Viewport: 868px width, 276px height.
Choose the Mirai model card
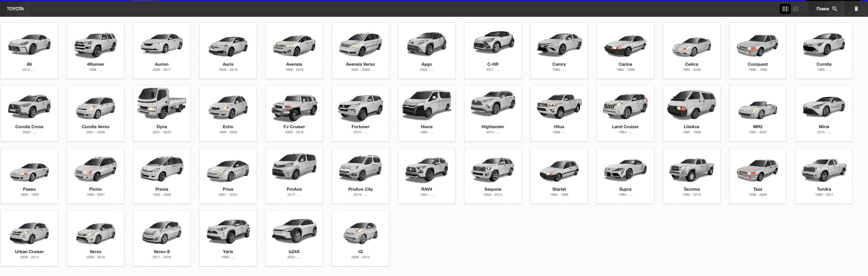824,113
